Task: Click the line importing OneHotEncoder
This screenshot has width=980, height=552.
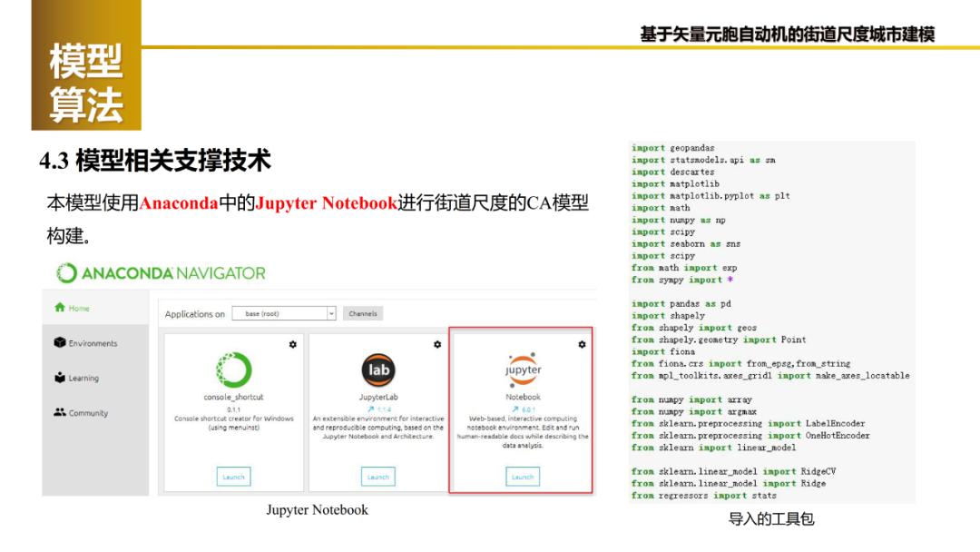Action: tap(750, 435)
